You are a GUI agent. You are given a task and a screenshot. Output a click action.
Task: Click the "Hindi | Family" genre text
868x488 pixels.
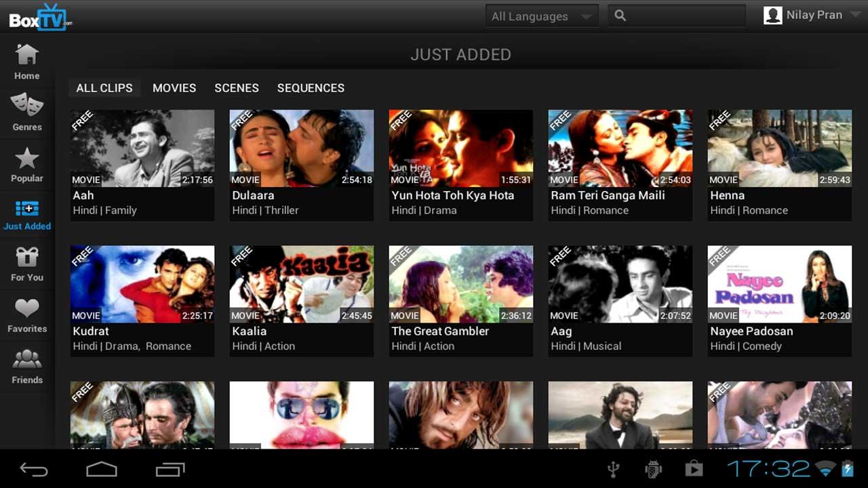(x=105, y=210)
